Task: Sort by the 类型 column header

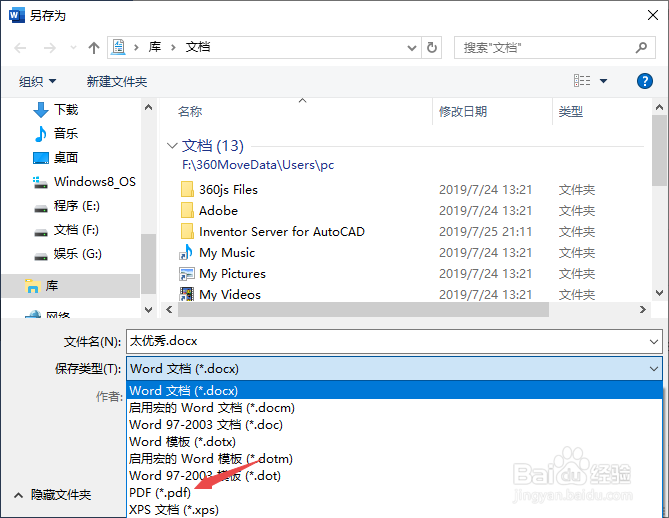Action: pos(570,112)
